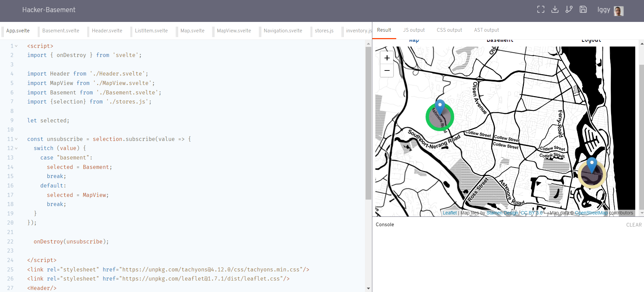Image resolution: width=644 pixels, height=292 pixels.
Task: Switch to ListItem.svelte file
Action: (x=151, y=31)
